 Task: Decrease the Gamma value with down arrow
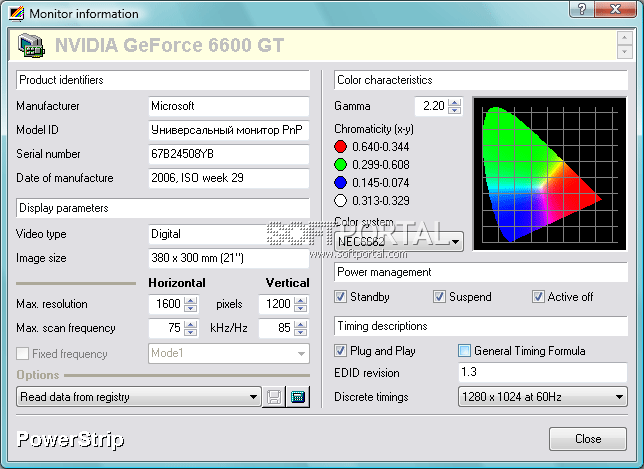[x=454, y=110]
